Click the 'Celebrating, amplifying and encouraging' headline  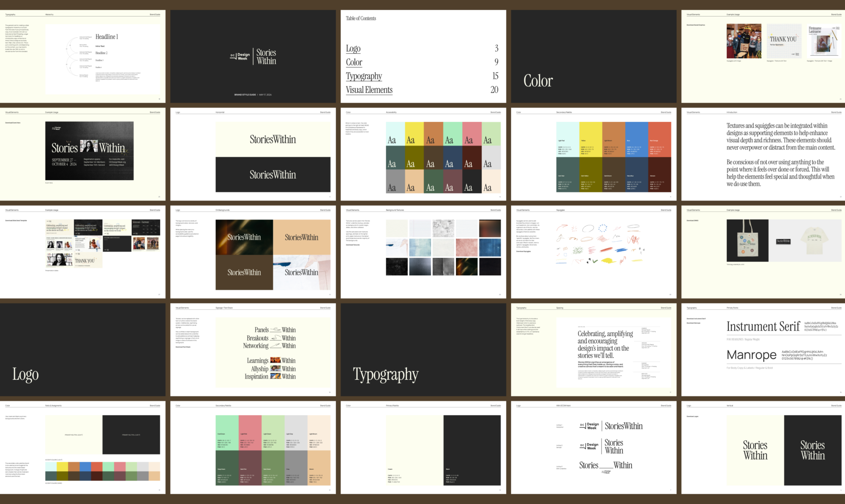coord(605,344)
